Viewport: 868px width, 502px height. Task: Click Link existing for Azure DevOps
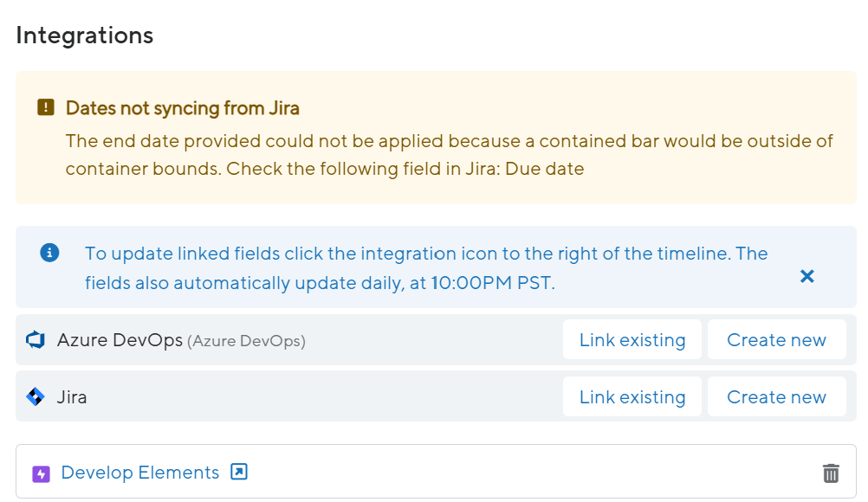(632, 339)
